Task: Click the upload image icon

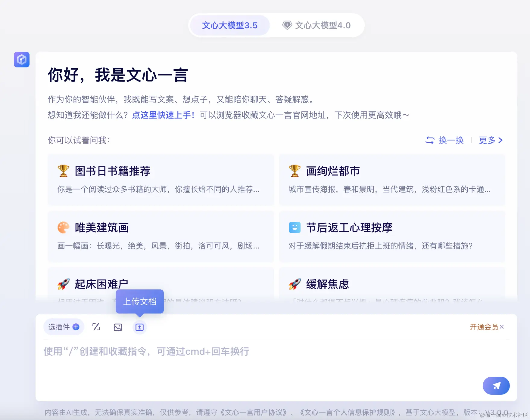Action: pos(118,327)
